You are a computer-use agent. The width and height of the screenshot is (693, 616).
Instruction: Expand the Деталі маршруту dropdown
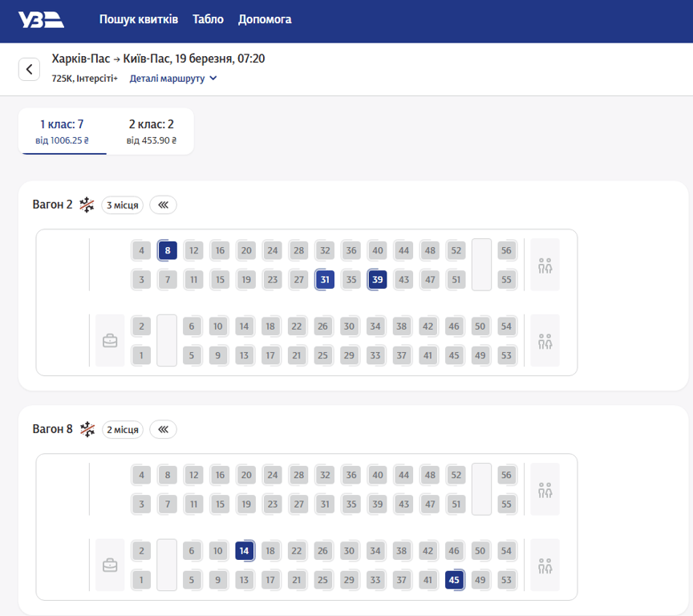[173, 79]
